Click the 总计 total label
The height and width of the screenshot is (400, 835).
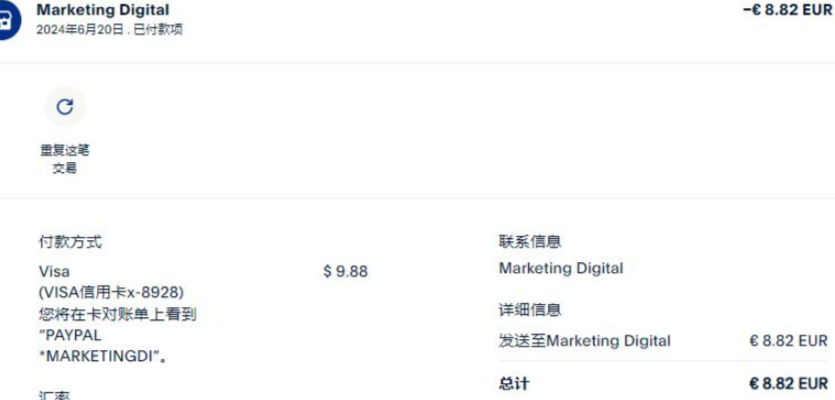(514, 384)
